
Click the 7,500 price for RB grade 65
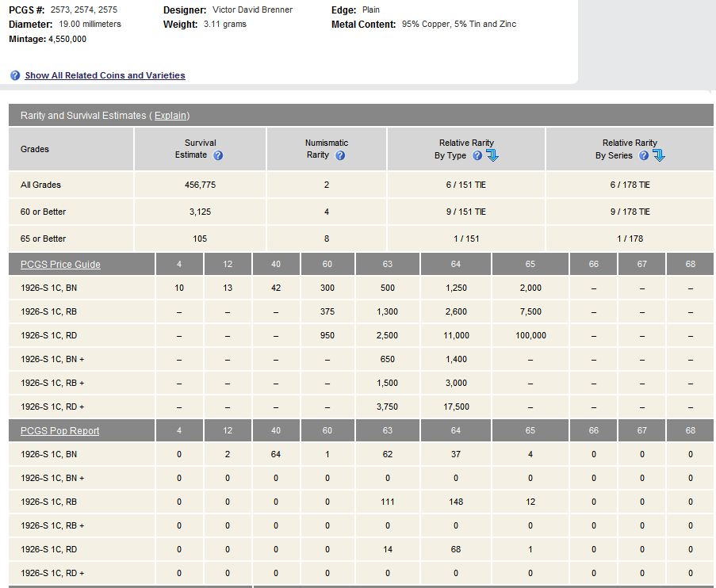point(530,311)
